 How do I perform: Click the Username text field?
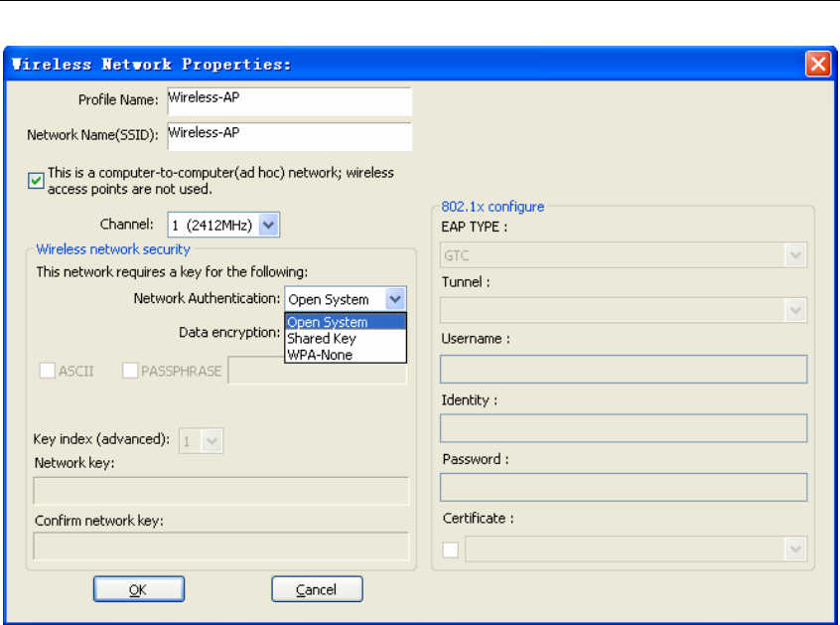click(x=624, y=370)
